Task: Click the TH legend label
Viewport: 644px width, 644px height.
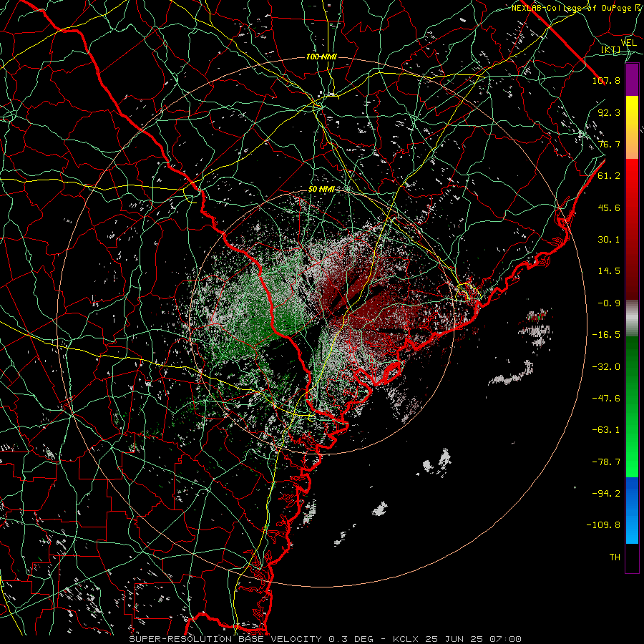Action: coord(615,557)
